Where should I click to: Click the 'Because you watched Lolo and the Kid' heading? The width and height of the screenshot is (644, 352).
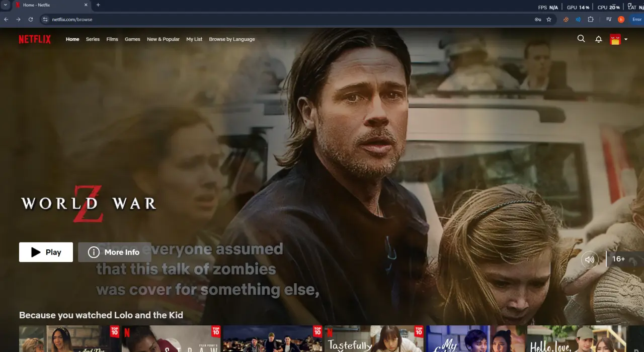[101, 315]
